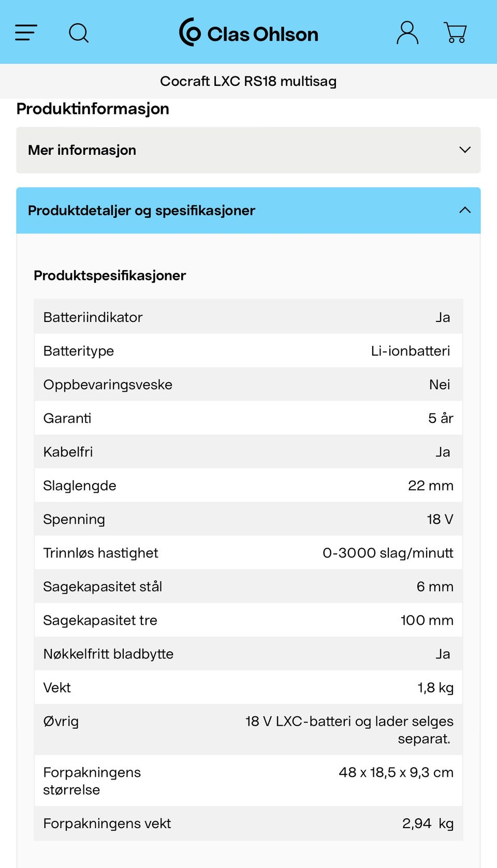Click the Forpakningens størrelse label

92,781
